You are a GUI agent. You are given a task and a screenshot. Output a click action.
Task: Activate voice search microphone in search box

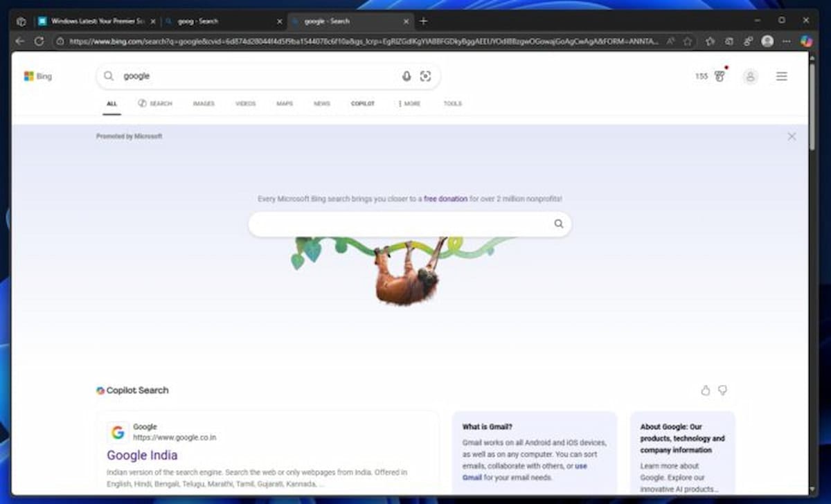[x=406, y=76]
